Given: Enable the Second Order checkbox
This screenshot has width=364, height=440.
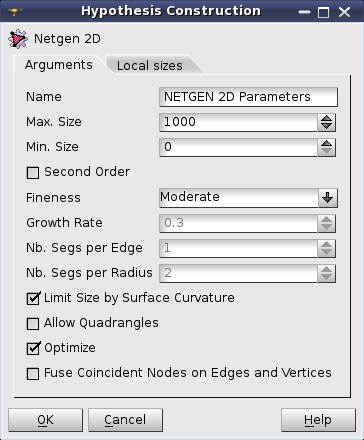Looking at the screenshot, I should tap(33, 173).
